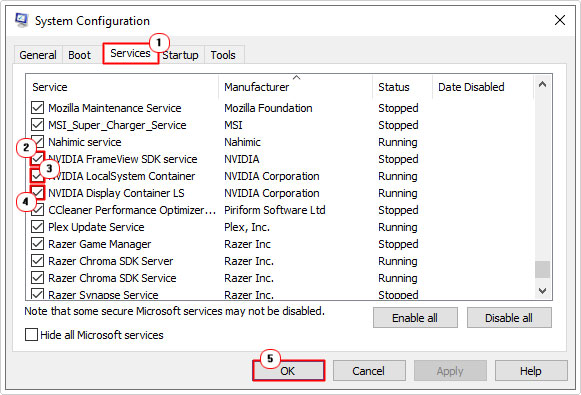Click Stopped status of MSI_Super_Charger_Service
Viewport: 581px width, 395px height.
[x=398, y=125]
